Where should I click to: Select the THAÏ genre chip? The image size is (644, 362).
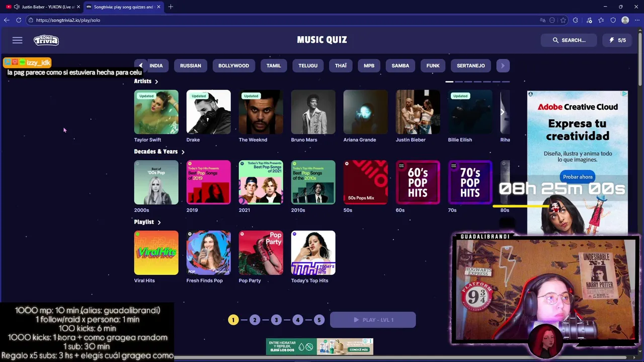[x=341, y=66]
